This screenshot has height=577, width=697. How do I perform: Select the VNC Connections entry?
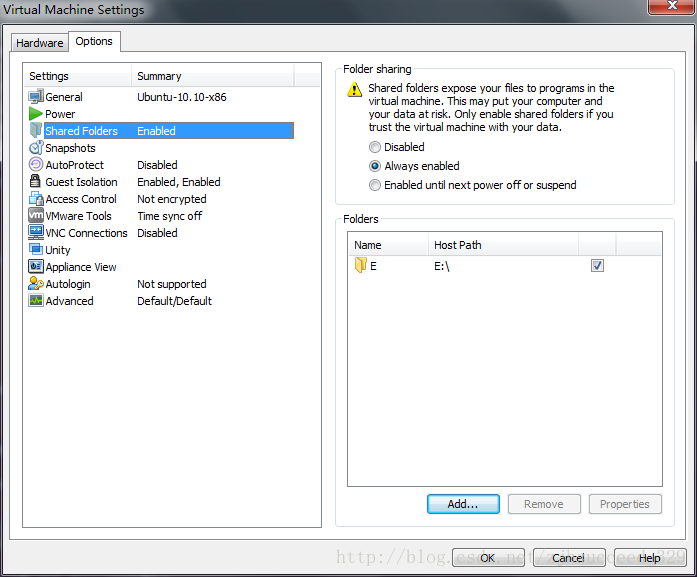(x=160, y=233)
